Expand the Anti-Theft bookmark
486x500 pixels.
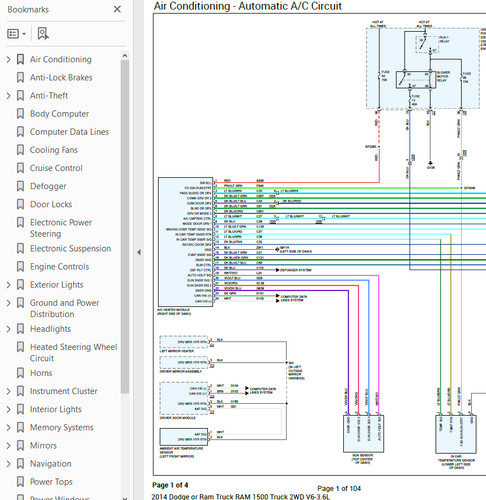[9, 96]
